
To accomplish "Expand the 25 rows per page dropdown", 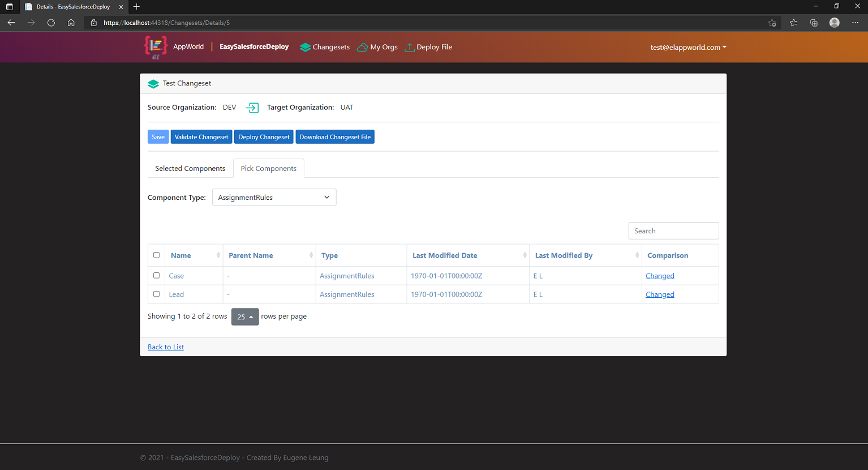I will (x=244, y=317).
